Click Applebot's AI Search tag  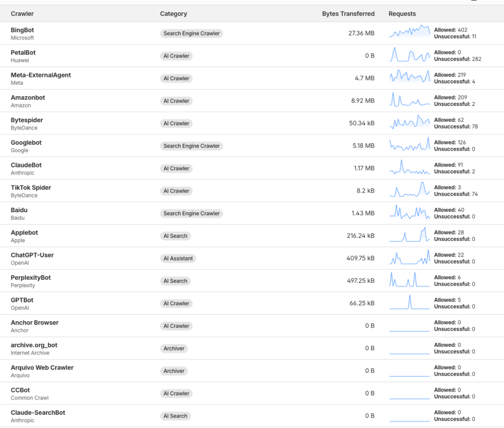(175, 236)
